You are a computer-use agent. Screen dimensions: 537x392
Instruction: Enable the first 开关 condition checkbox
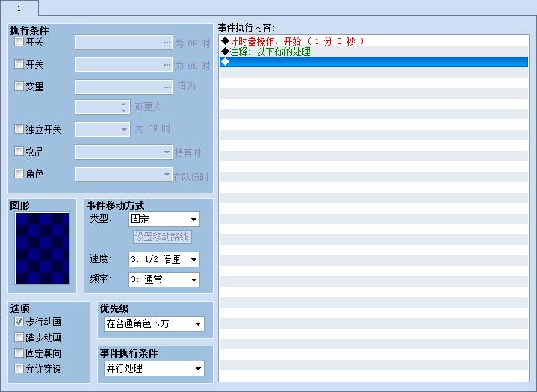19,42
